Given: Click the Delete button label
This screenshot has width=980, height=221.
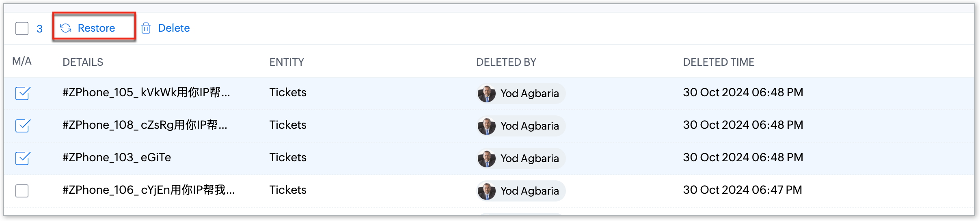Looking at the screenshot, I should tap(174, 28).
